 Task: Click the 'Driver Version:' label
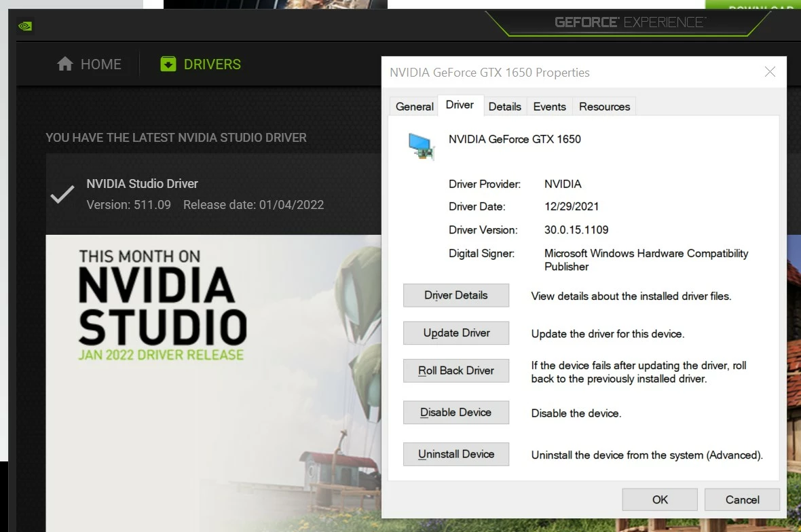point(483,230)
